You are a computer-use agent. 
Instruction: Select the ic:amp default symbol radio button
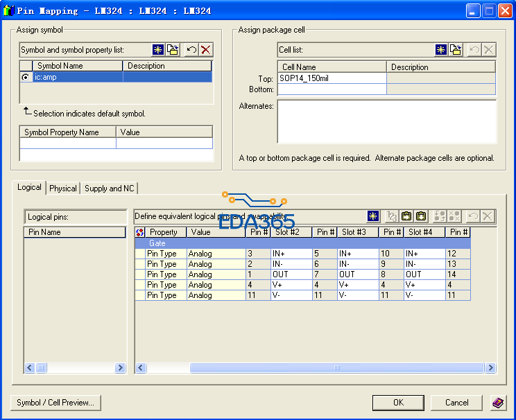pyautogui.click(x=26, y=78)
